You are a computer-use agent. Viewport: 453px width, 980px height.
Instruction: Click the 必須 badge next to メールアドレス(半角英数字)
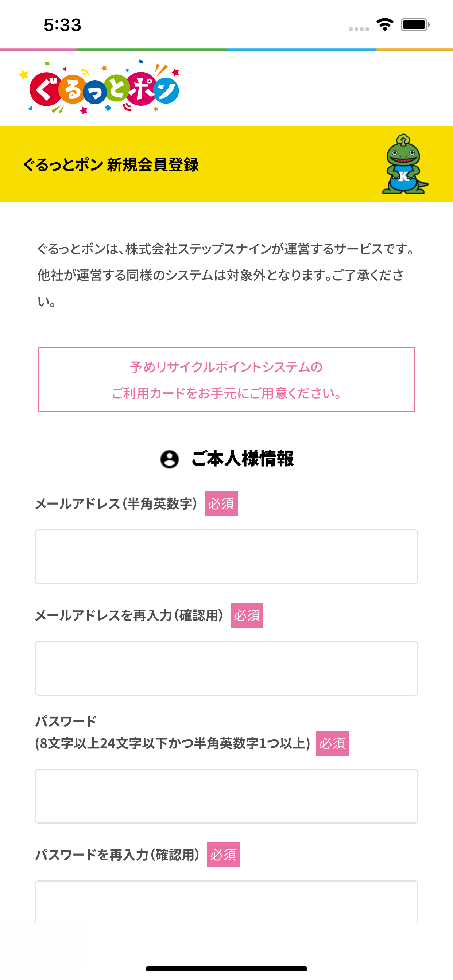pyautogui.click(x=221, y=504)
